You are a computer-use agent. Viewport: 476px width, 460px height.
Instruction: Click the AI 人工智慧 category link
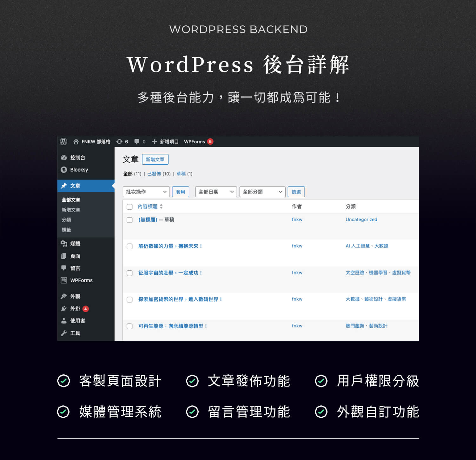[x=358, y=246]
